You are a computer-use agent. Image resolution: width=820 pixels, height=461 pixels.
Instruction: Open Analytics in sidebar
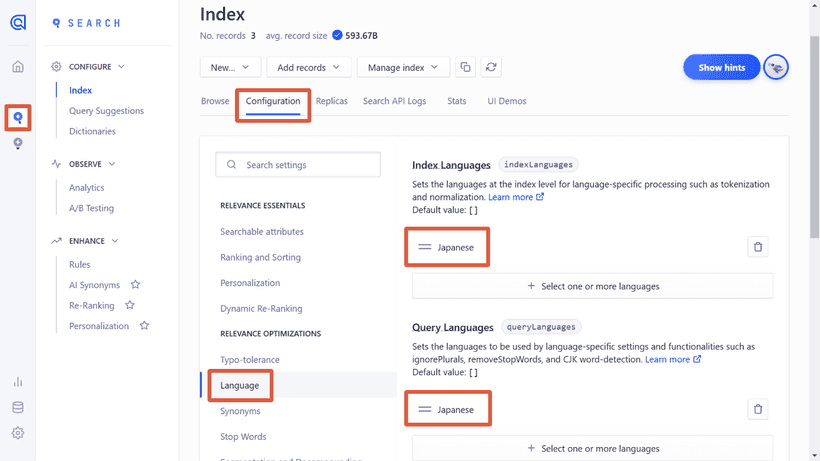tap(86, 188)
